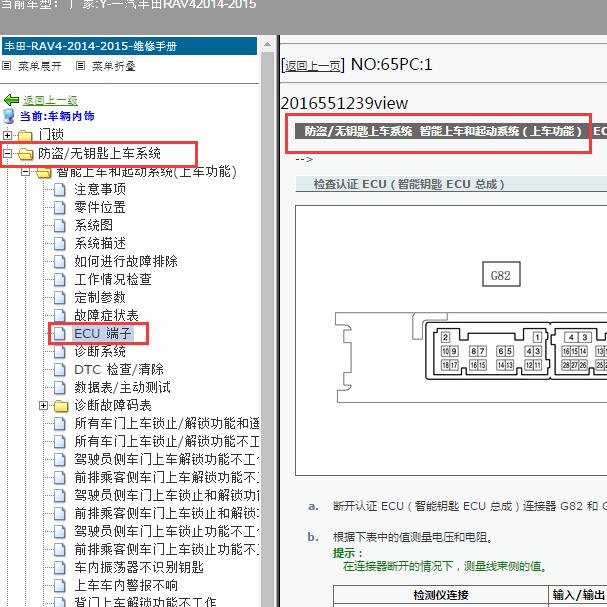Open the 系统图 page

pos(93,225)
